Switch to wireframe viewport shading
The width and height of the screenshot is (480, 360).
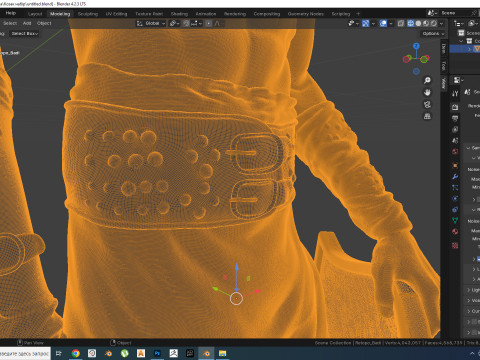point(411,23)
